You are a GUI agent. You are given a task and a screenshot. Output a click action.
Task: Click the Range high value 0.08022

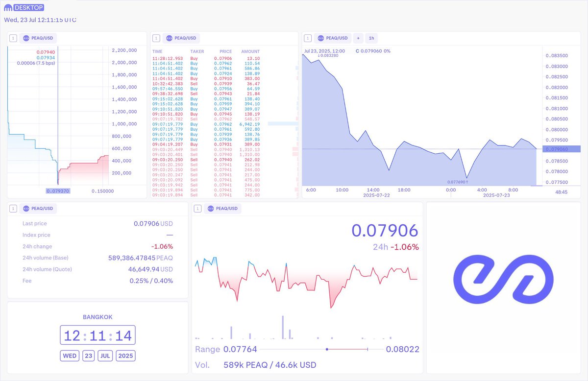[x=402, y=350]
